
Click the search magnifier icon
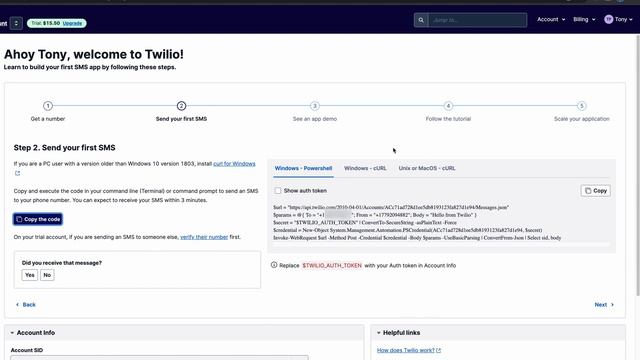(421, 20)
